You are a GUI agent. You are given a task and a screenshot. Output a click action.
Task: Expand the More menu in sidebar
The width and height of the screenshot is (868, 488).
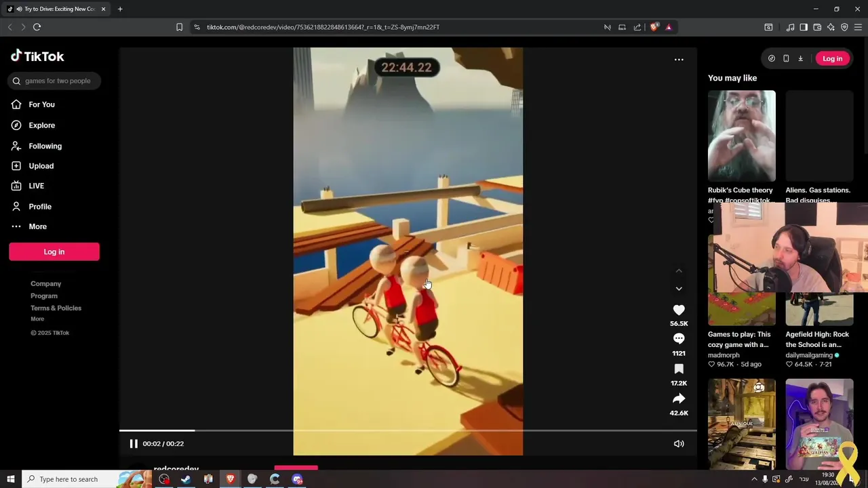tap(29, 226)
